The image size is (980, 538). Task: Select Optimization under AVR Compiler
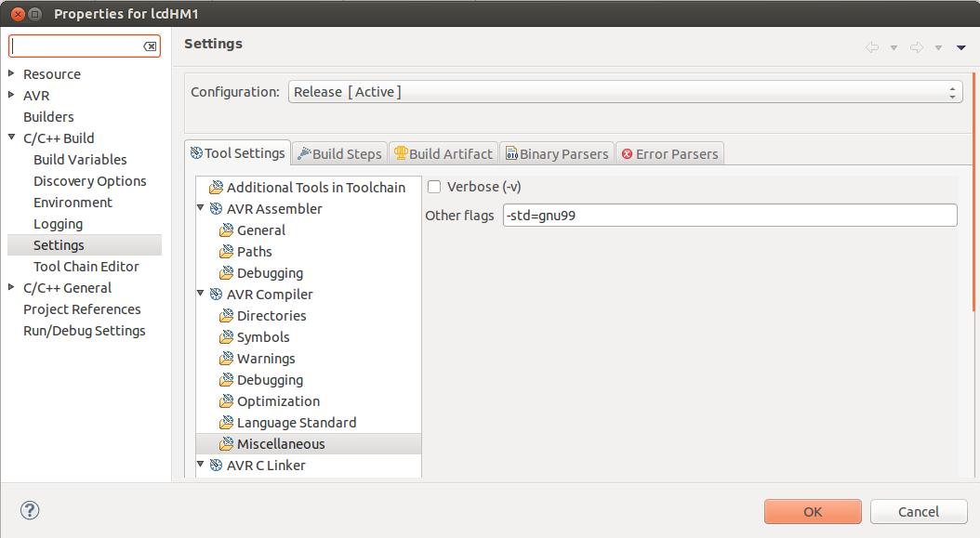tap(278, 401)
